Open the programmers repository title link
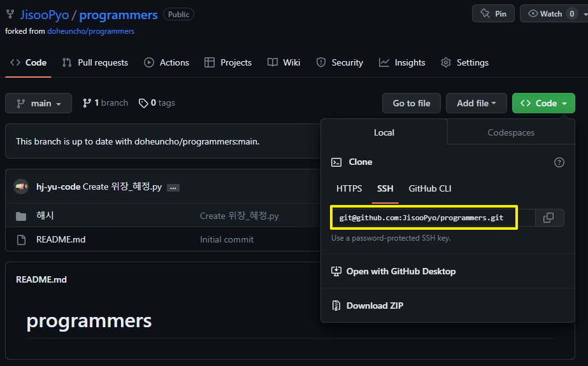The image size is (588, 366). click(118, 15)
